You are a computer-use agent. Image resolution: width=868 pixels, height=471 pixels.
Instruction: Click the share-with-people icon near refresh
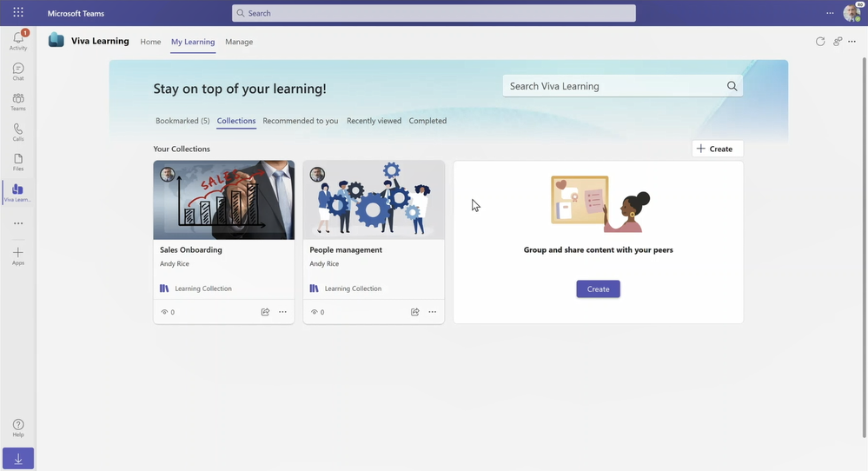click(838, 42)
